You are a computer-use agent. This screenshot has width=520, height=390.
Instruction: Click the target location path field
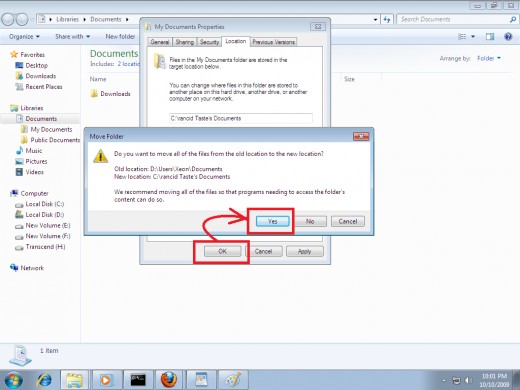[241, 118]
